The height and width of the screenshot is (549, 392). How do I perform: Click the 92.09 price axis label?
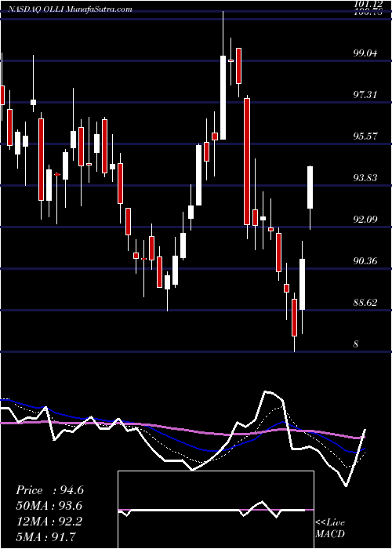[x=365, y=219]
